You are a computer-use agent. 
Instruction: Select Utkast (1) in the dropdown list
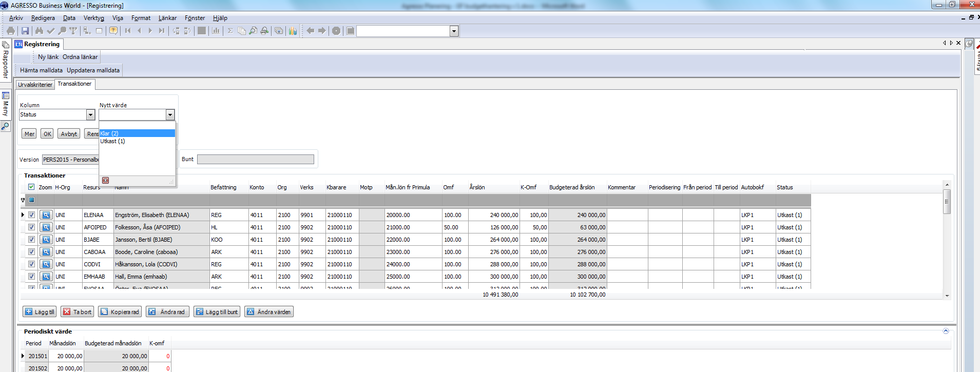tap(137, 141)
